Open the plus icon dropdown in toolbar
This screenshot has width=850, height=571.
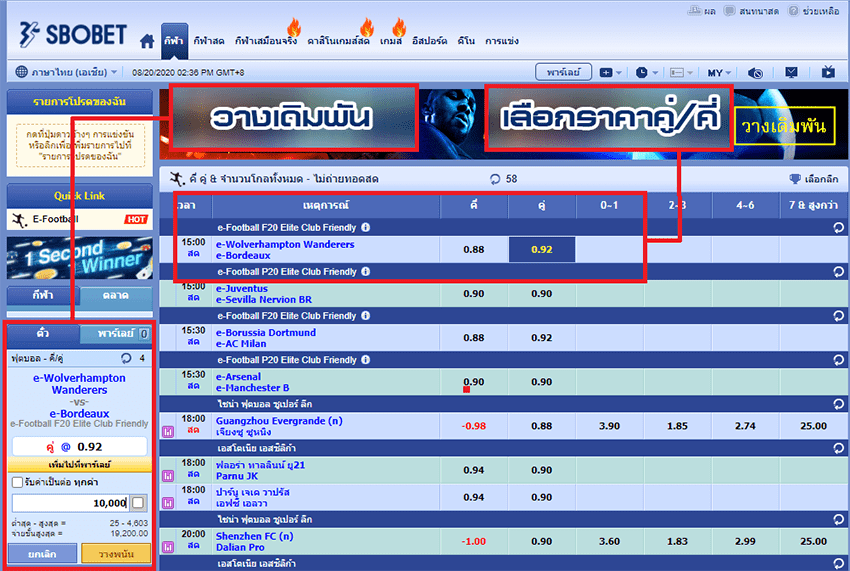(610, 73)
